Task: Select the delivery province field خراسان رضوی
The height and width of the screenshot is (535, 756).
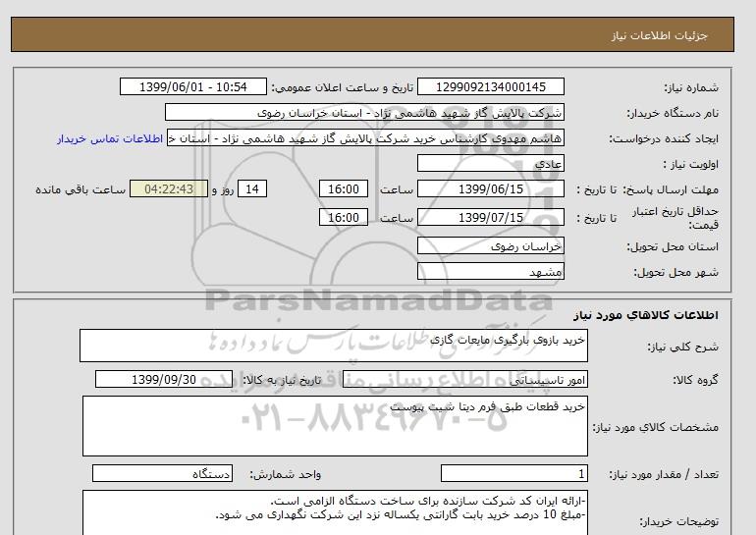Action: (x=490, y=245)
